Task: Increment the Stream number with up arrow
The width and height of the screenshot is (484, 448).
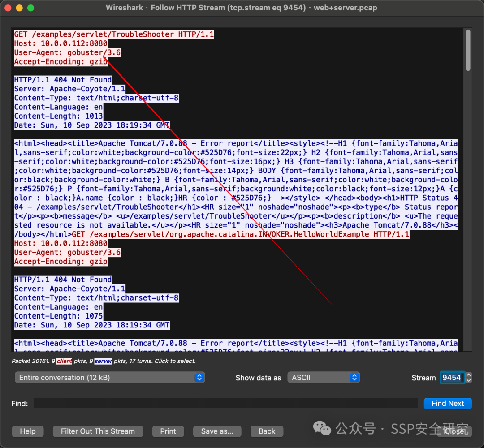Action: click(469, 375)
